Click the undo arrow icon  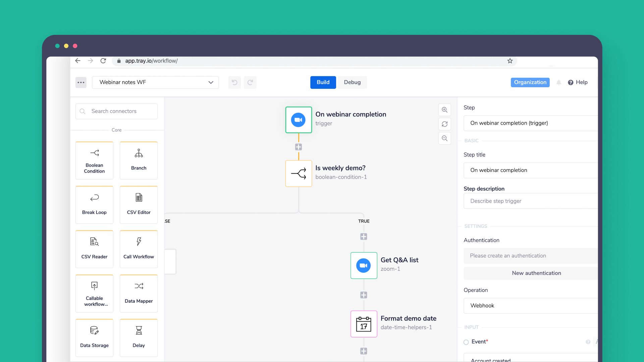pyautogui.click(x=234, y=82)
